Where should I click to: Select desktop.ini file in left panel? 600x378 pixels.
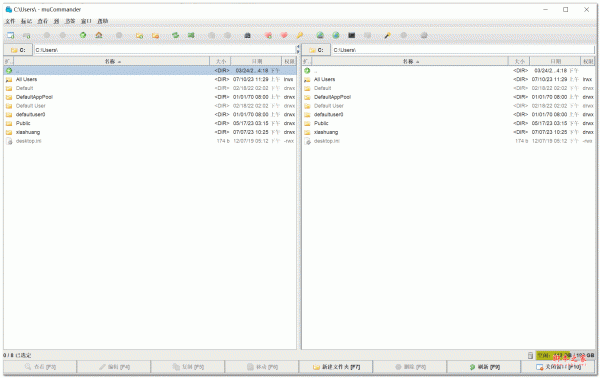pos(150,141)
